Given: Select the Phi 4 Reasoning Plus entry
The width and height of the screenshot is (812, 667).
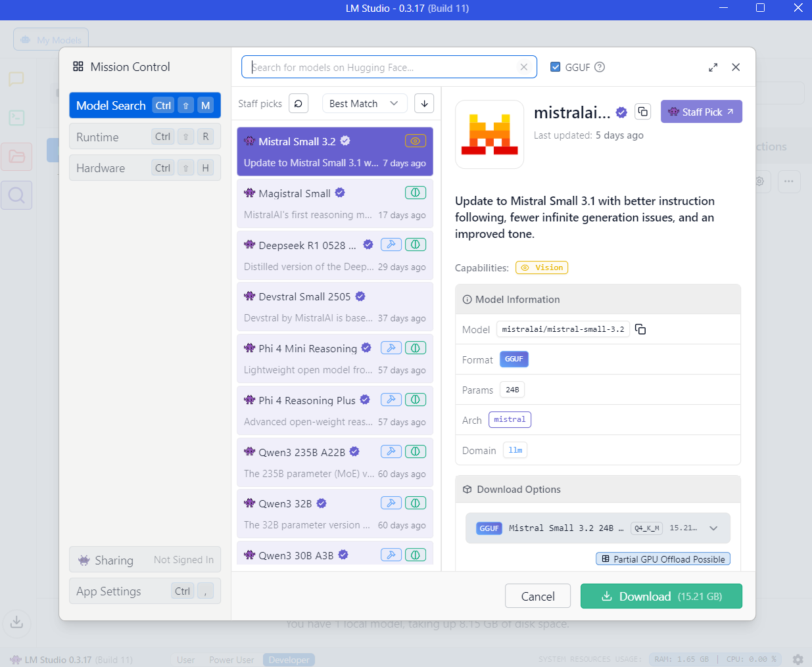Looking at the screenshot, I should (x=335, y=411).
